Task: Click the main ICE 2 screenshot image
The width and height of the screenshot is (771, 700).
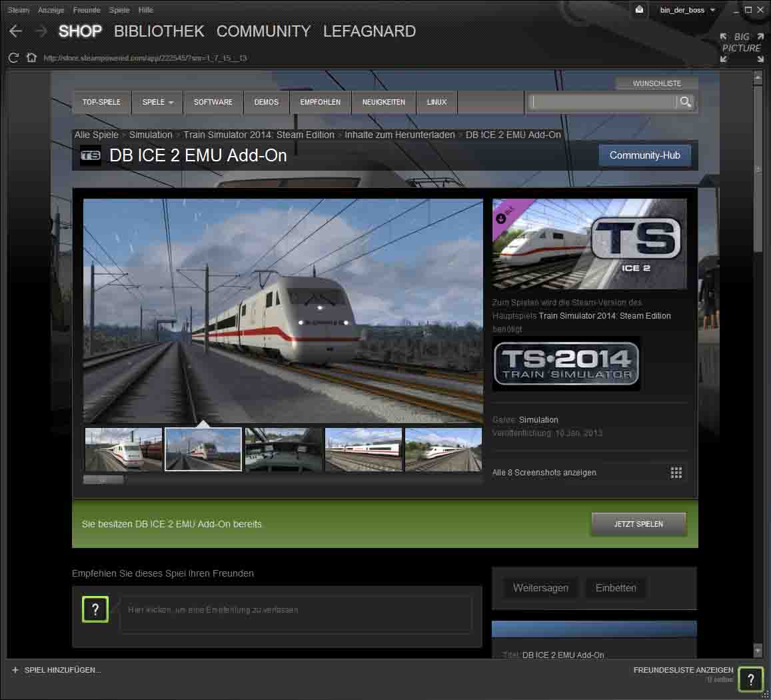Action: [283, 311]
